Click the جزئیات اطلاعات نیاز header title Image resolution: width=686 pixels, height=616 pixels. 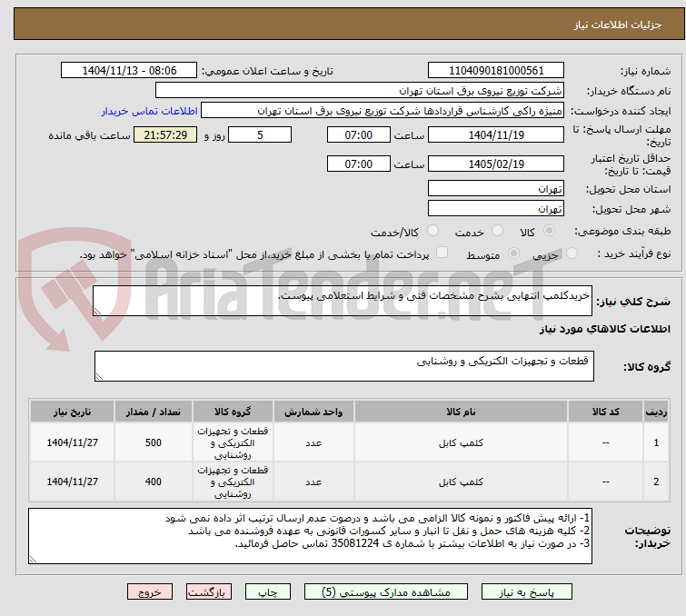[618, 25]
